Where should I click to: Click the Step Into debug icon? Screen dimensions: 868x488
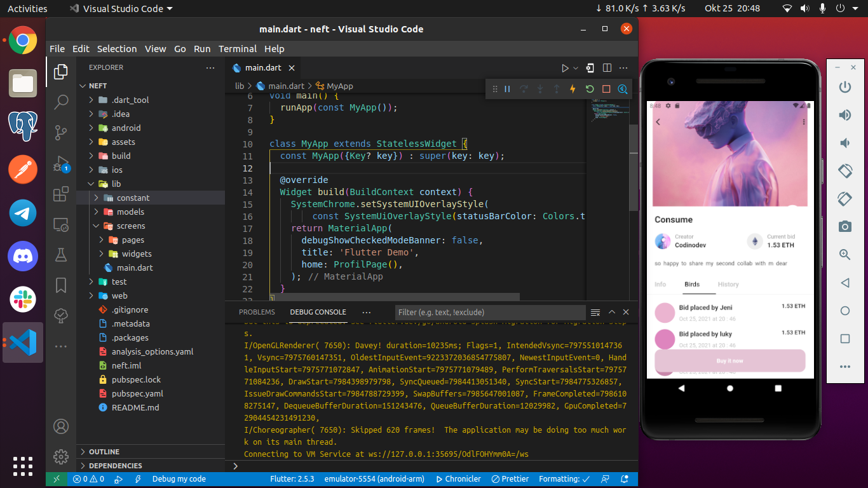(x=540, y=89)
